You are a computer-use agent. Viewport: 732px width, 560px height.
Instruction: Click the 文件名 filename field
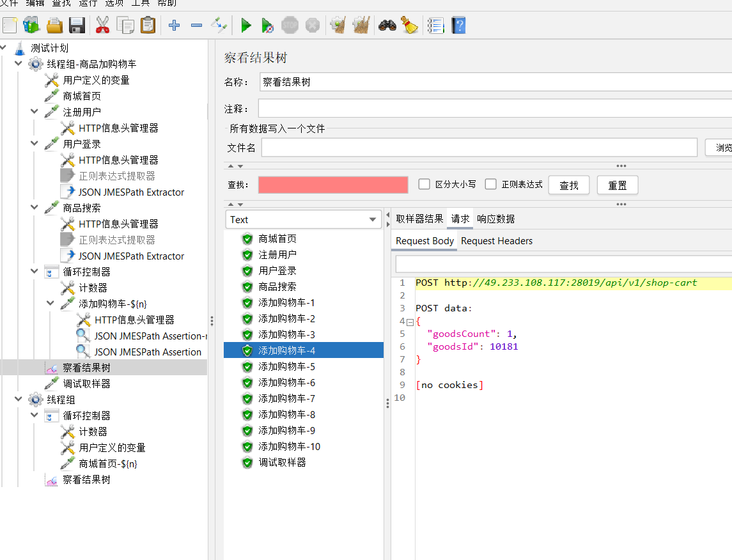479,148
